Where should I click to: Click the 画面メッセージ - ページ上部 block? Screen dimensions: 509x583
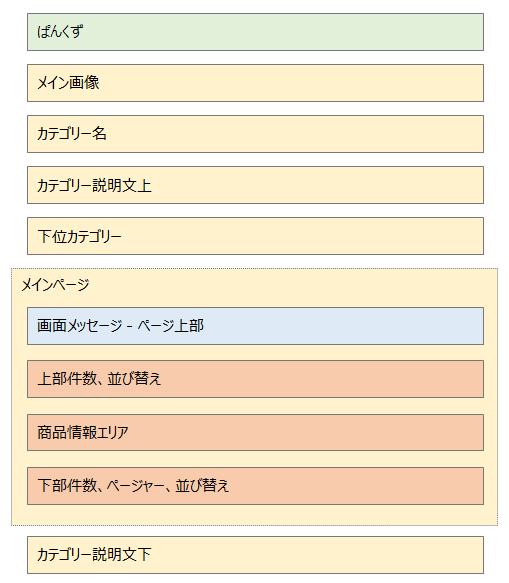point(255,326)
